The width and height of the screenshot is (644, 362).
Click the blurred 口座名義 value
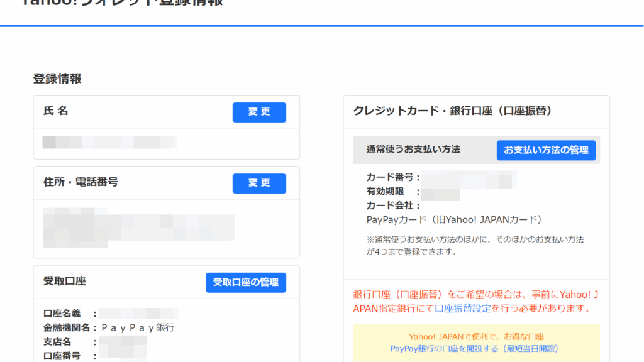pyautogui.click(x=139, y=313)
